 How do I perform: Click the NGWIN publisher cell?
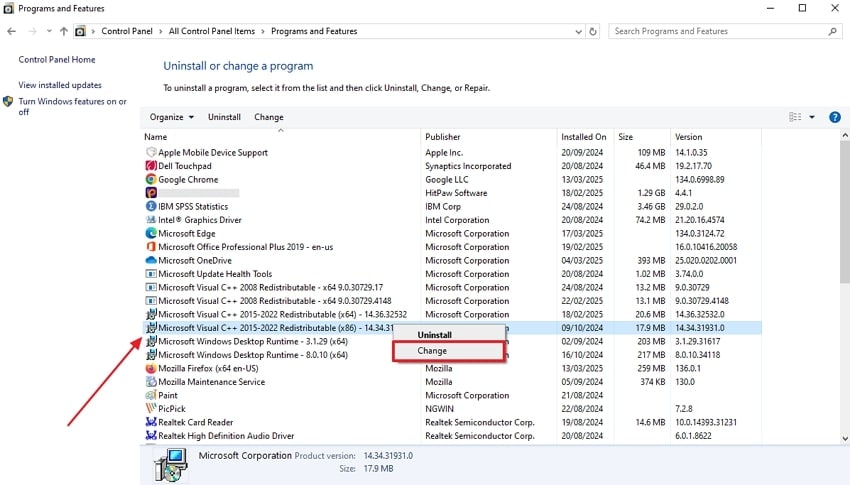[439, 409]
